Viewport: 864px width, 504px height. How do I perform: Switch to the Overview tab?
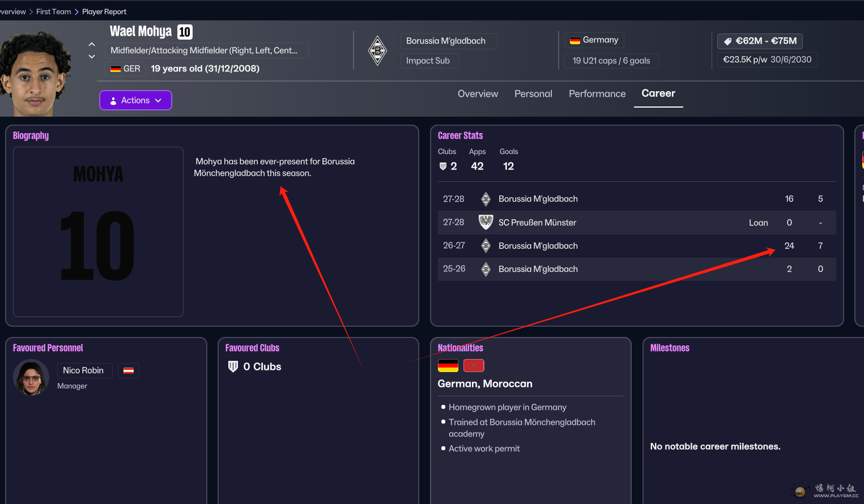pyautogui.click(x=478, y=94)
